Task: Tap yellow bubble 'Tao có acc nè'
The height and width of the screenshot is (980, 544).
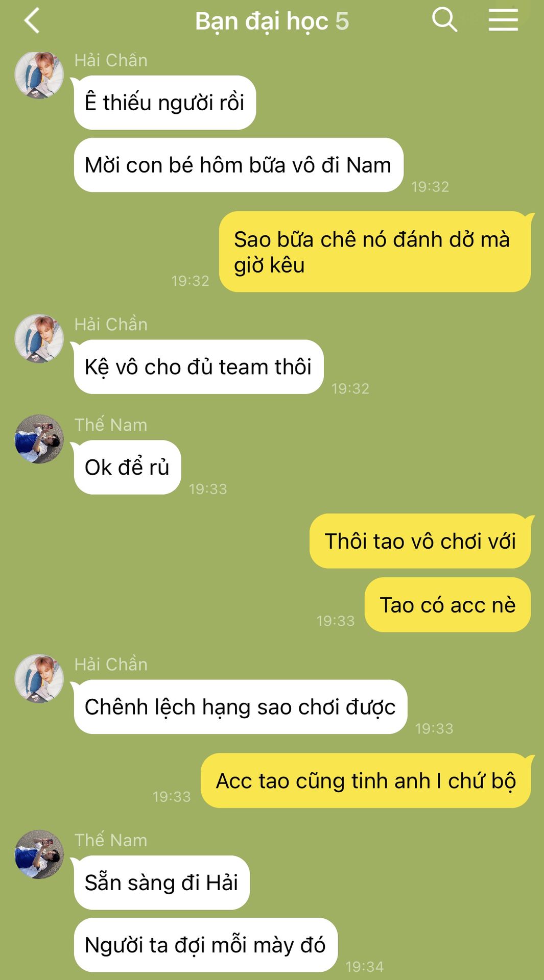Action: pos(447,605)
